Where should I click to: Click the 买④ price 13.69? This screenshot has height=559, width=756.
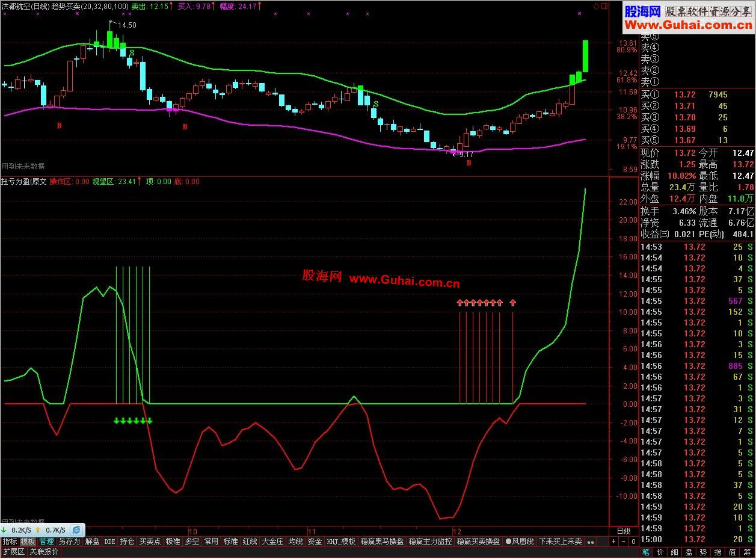pos(685,129)
